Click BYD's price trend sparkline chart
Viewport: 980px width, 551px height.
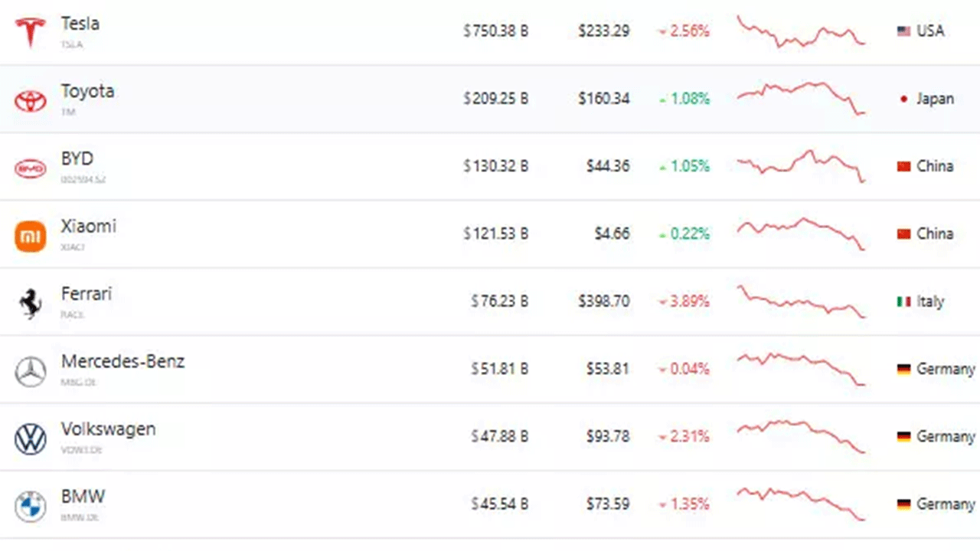[x=801, y=165]
